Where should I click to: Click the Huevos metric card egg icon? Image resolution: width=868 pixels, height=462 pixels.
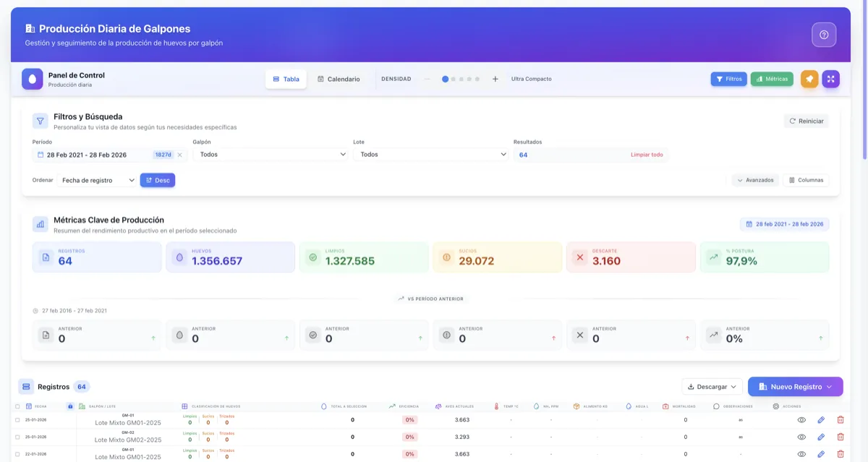tap(179, 257)
